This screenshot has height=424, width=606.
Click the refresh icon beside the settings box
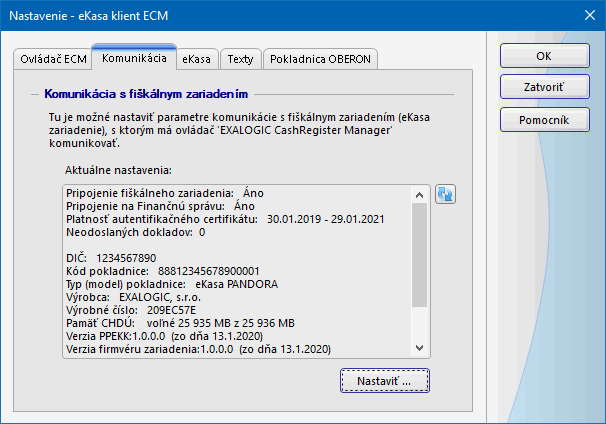coord(446,194)
